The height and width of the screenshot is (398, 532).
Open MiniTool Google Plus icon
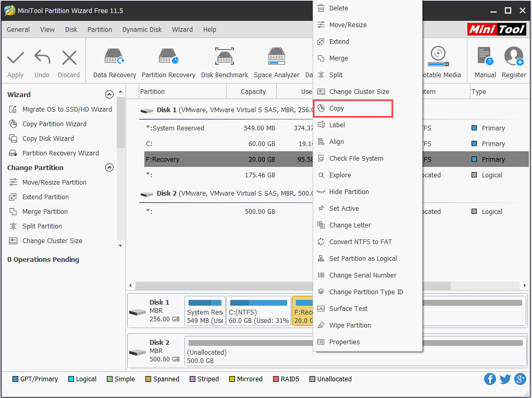[520, 379]
